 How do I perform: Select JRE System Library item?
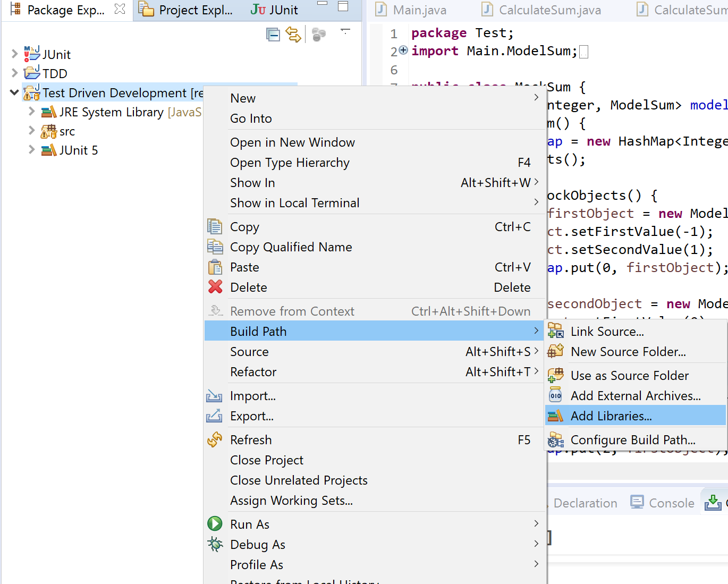click(112, 112)
